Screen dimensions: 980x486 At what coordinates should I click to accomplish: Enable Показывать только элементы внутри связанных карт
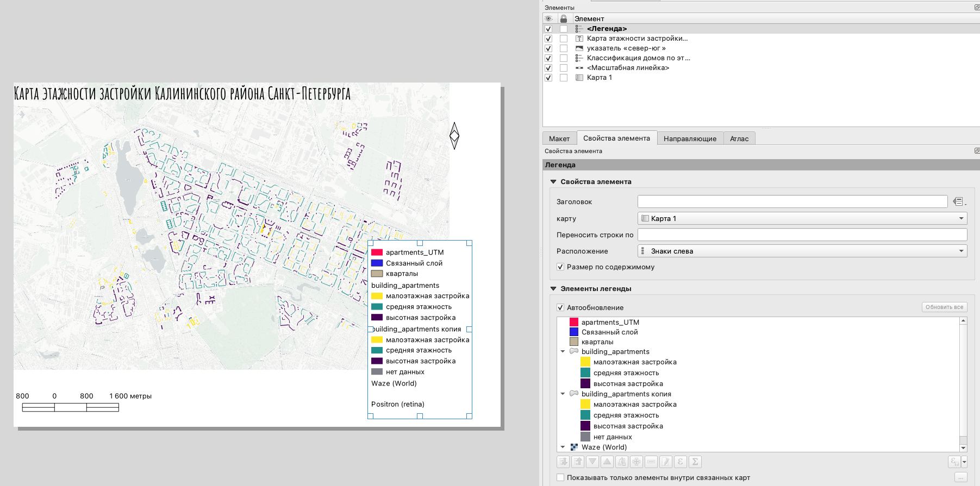tap(560, 477)
